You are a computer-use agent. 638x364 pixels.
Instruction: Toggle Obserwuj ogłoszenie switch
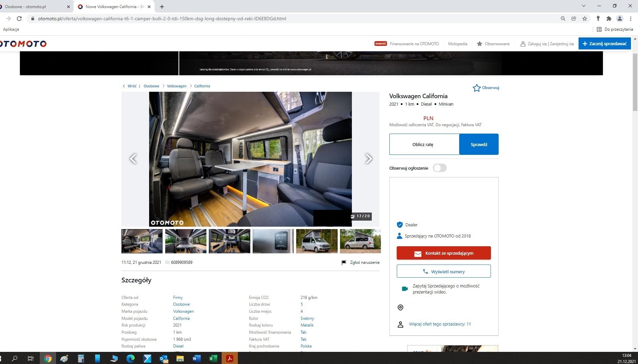point(440,168)
